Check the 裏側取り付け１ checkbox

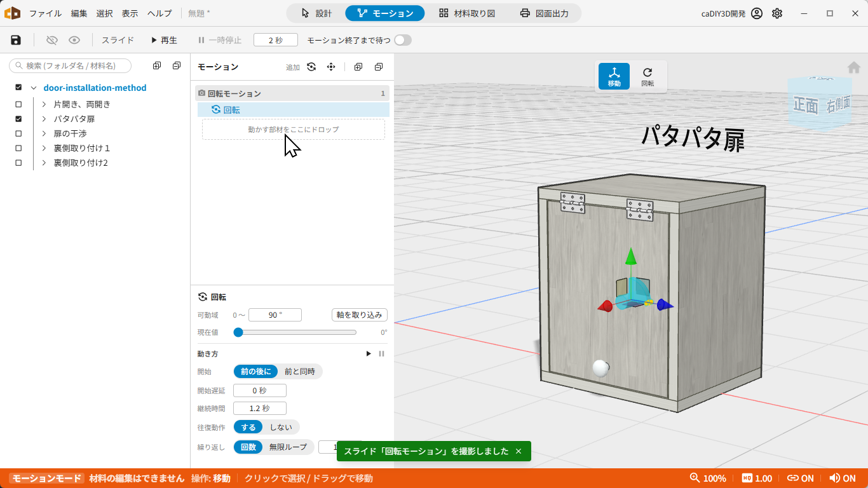(18, 148)
